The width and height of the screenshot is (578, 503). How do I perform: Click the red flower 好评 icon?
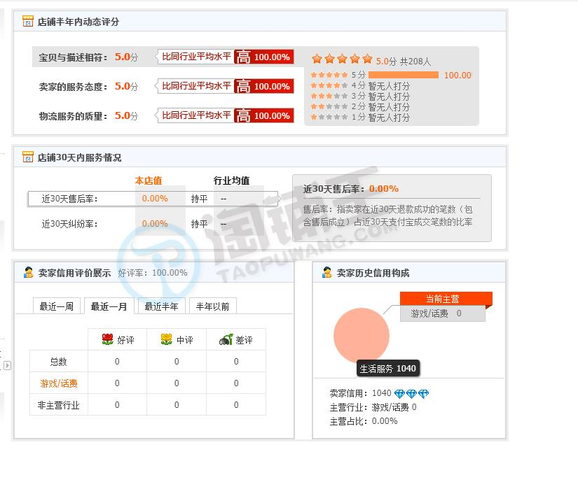point(107,339)
